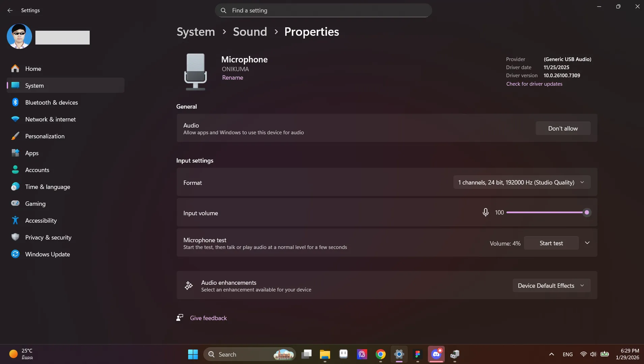Open Bluetooth & devices settings
Viewport: 644px width, 364px height.
pos(65,102)
